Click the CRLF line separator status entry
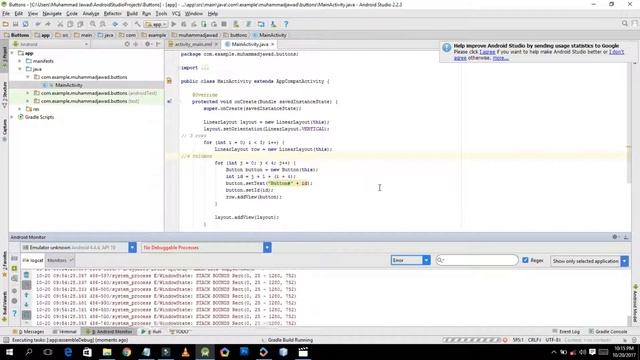The image size is (640, 360). (x=534, y=340)
